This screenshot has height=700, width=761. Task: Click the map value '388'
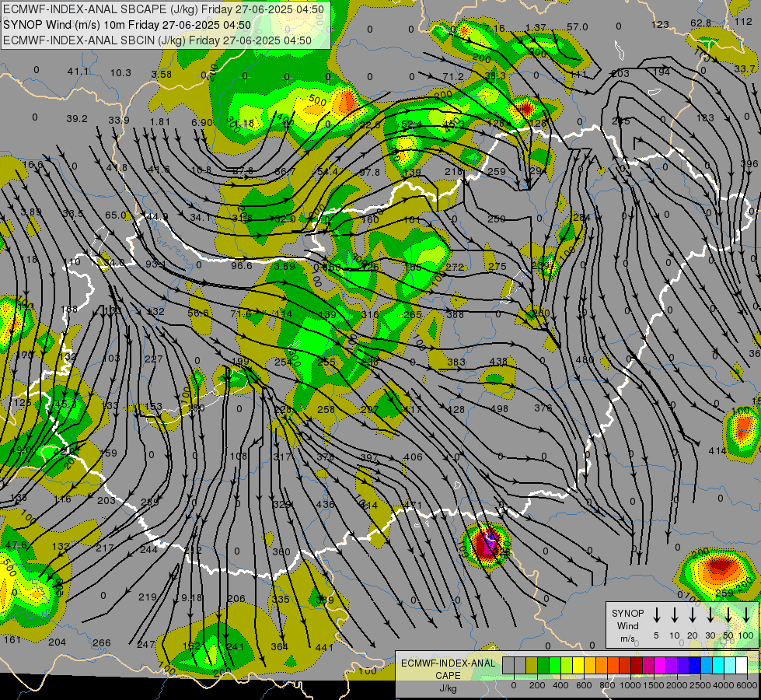pyautogui.click(x=455, y=314)
